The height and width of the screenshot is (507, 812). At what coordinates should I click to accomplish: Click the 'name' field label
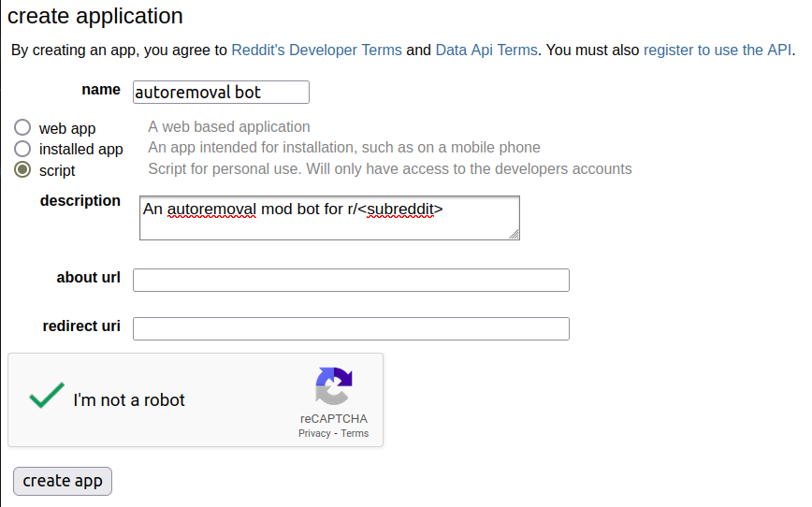pos(101,90)
